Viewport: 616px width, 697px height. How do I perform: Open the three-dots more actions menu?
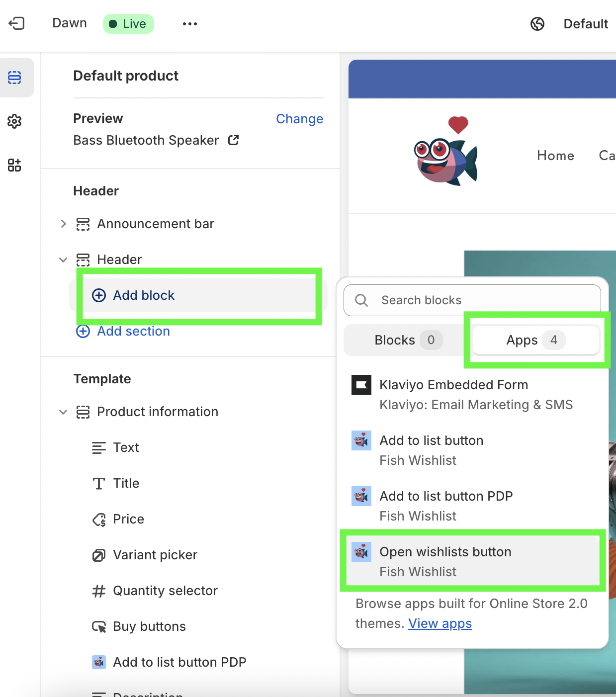(189, 24)
